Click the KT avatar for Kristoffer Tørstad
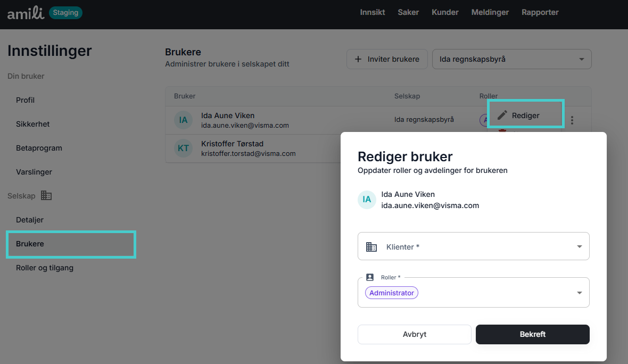628x364 pixels. [x=183, y=148]
